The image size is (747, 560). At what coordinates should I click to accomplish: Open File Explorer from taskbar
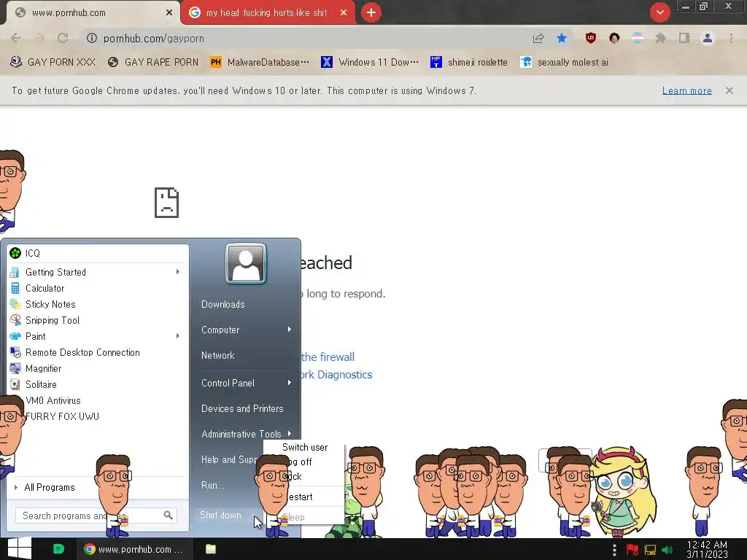point(211,549)
